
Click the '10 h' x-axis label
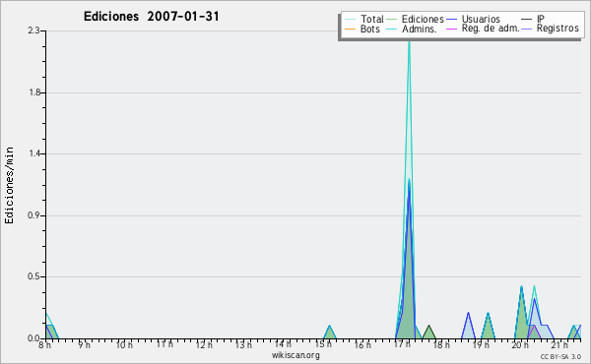[124, 344]
